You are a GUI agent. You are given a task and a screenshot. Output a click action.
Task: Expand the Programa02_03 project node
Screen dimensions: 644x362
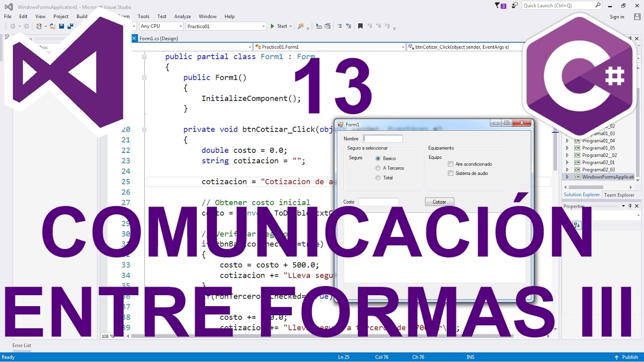(567, 169)
